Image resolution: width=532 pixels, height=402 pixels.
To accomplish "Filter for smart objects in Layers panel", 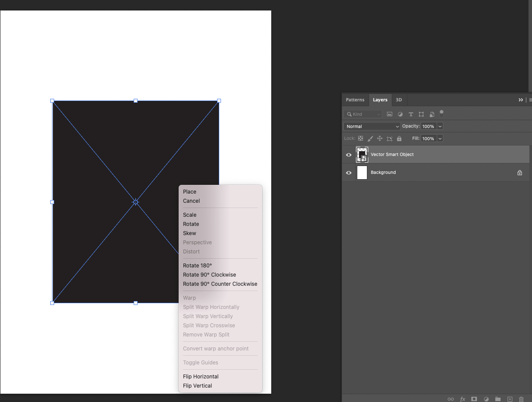I will click(432, 114).
